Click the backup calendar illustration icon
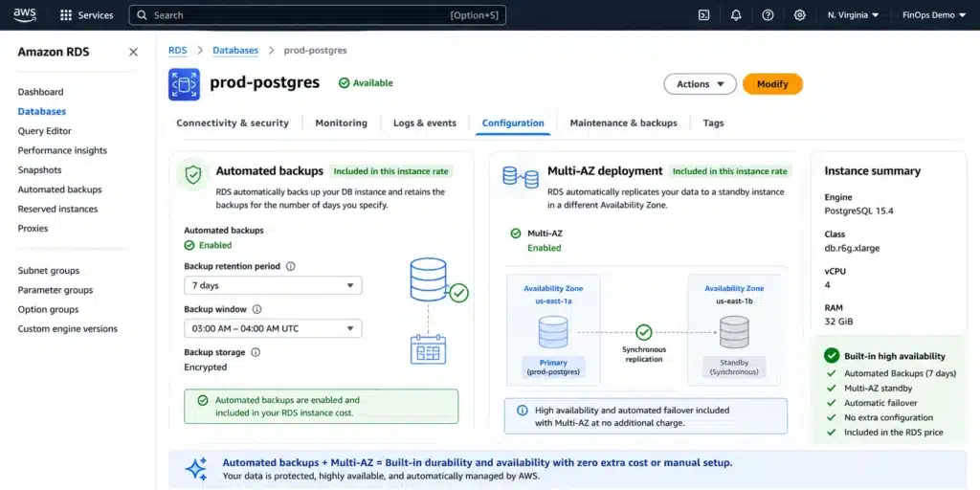The width and height of the screenshot is (980, 490). click(x=428, y=349)
